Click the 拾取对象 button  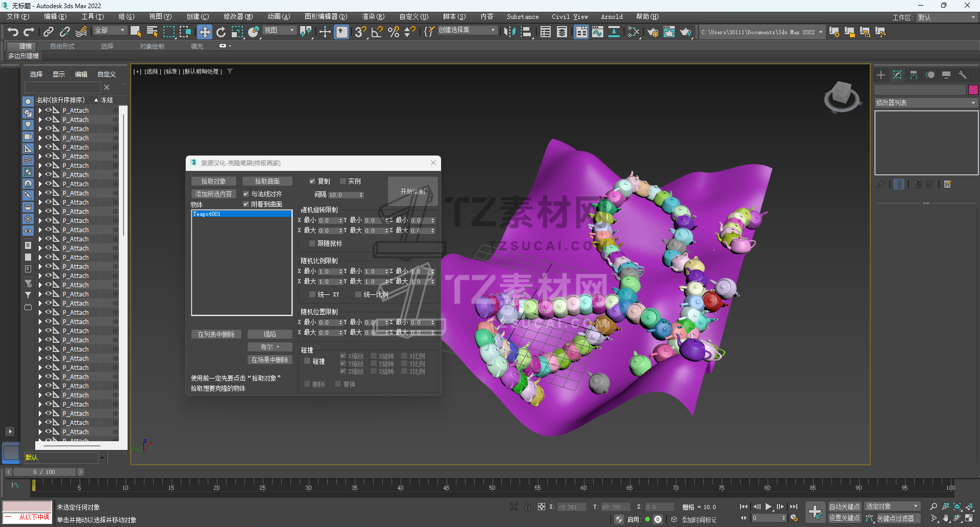(x=213, y=181)
